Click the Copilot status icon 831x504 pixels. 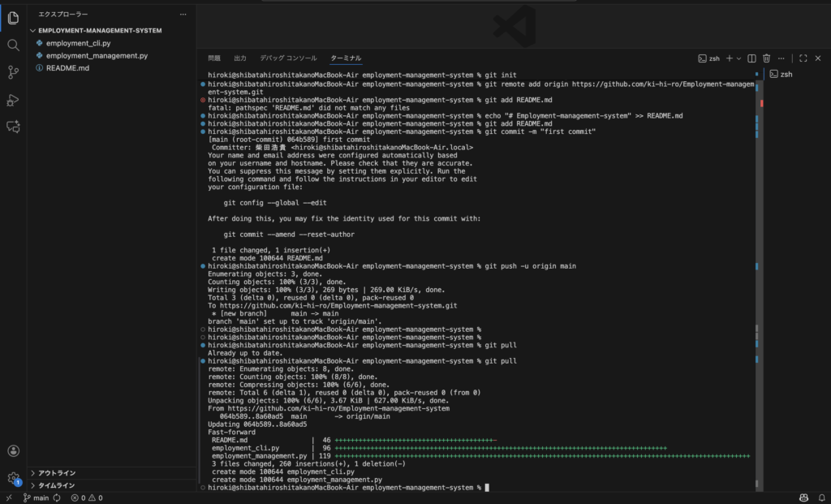803,498
